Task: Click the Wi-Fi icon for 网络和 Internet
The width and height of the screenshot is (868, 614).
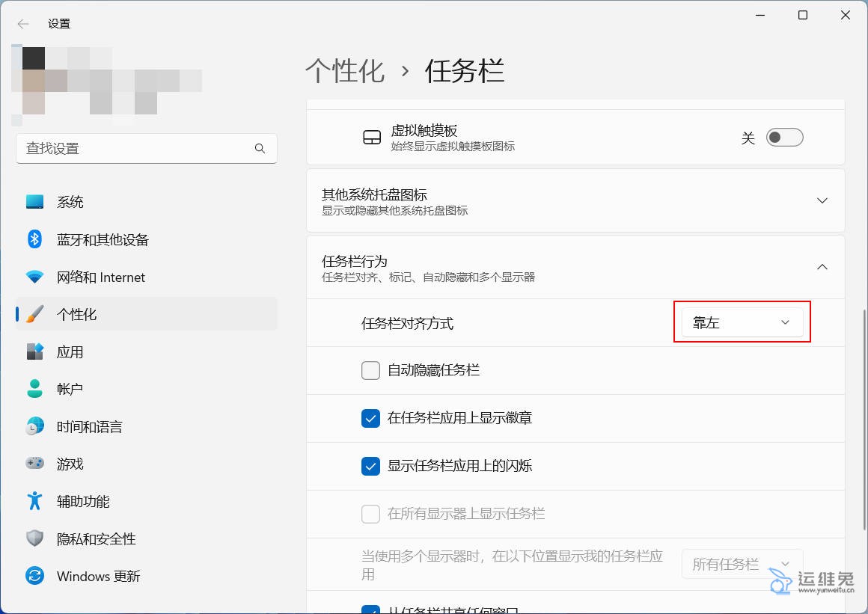Action: (x=34, y=277)
